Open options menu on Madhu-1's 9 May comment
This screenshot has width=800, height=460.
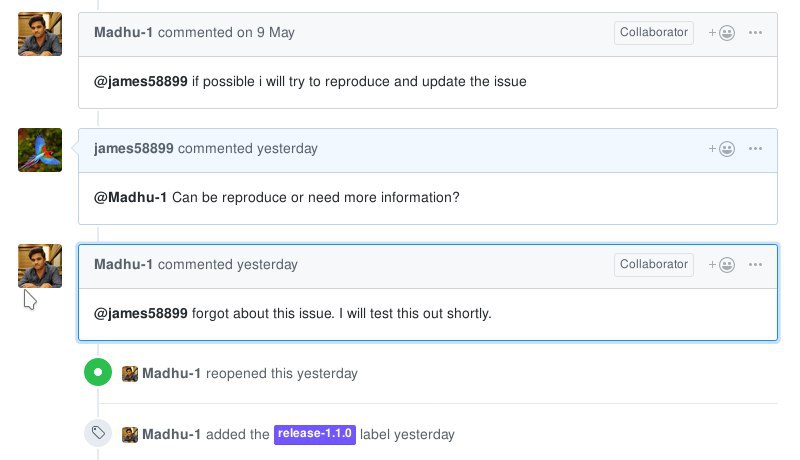(755, 33)
